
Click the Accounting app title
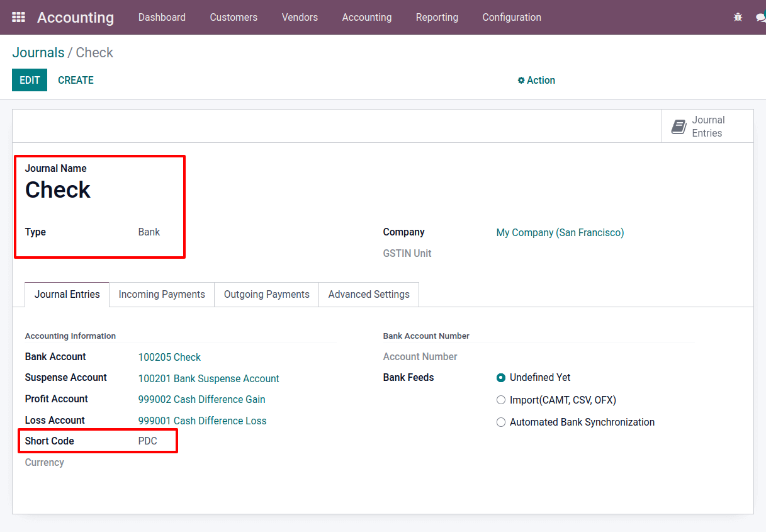76,18
